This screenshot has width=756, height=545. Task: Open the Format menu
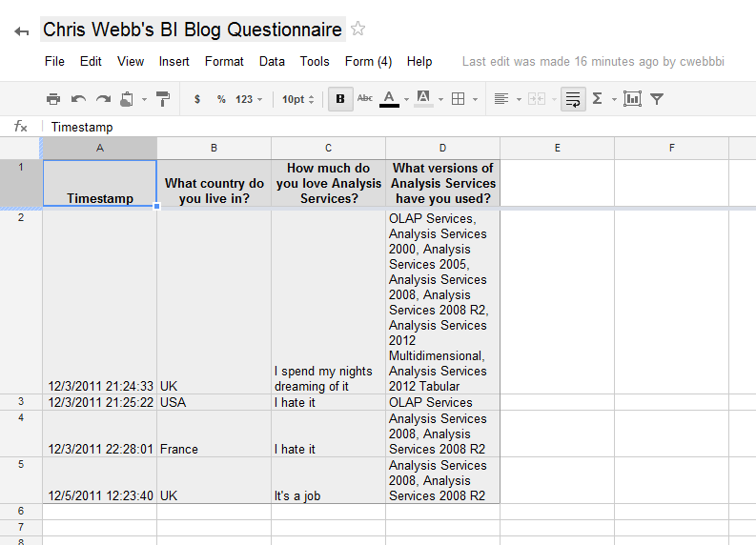[224, 62]
